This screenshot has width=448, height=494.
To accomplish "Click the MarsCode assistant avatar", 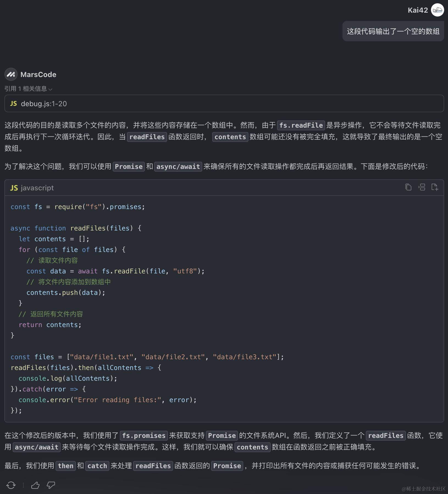I will [11, 74].
